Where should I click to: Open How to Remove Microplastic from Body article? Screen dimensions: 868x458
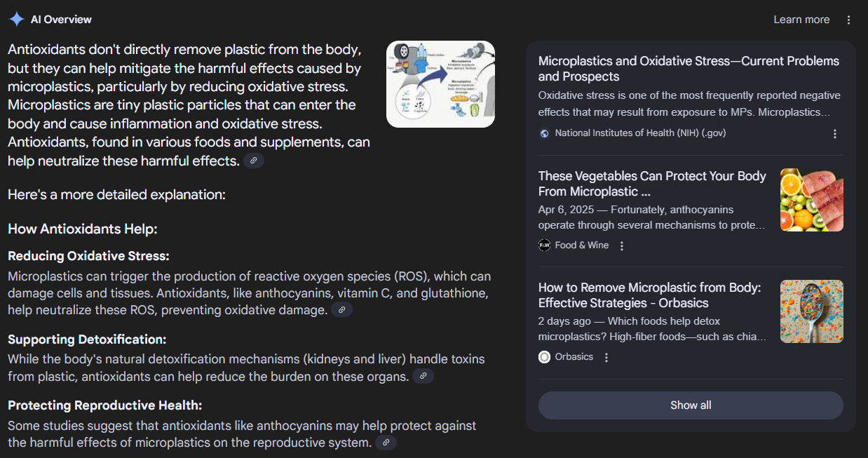click(x=649, y=295)
